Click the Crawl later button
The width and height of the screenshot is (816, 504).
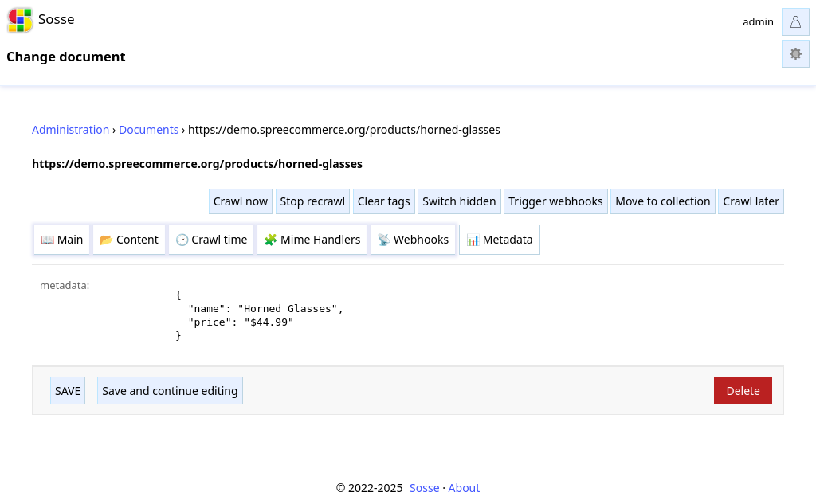(x=751, y=201)
